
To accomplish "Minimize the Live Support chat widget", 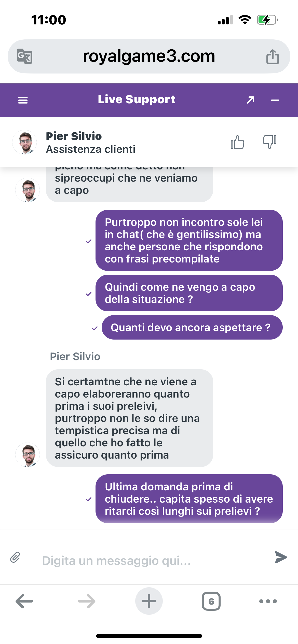I will click(275, 100).
